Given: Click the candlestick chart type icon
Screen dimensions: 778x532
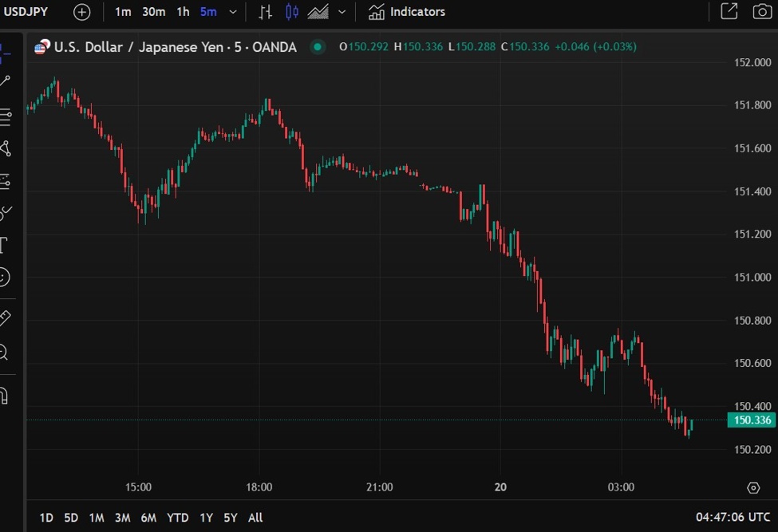Looking at the screenshot, I should pyautogui.click(x=292, y=12).
